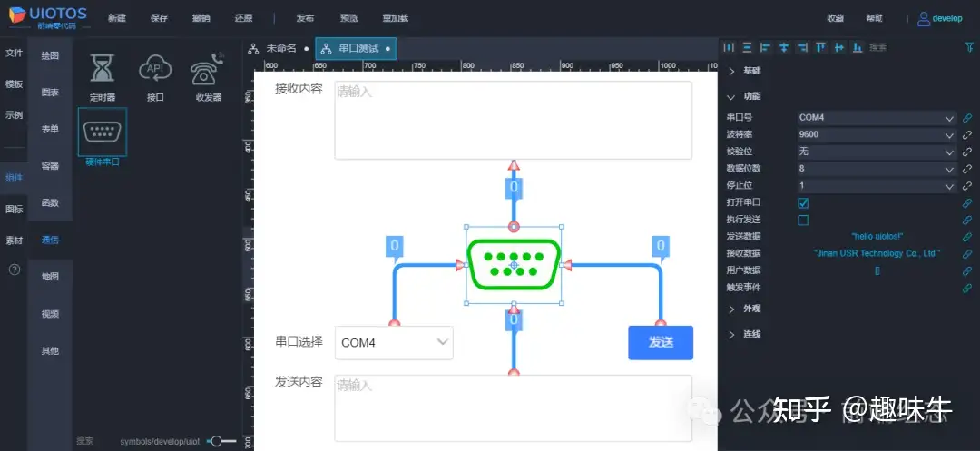Click 还原 in top menu

pos(244,18)
